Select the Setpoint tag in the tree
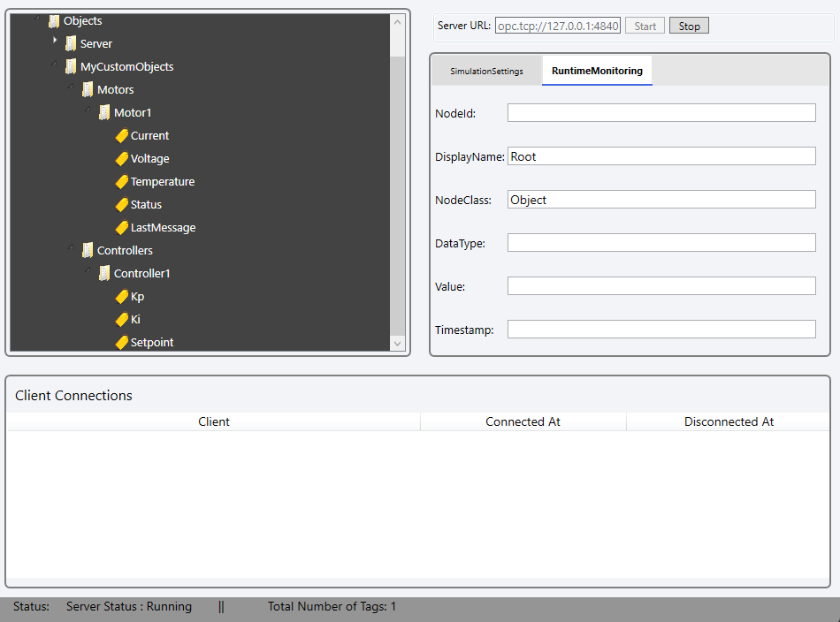The image size is (840, 622). click(152, 343)
